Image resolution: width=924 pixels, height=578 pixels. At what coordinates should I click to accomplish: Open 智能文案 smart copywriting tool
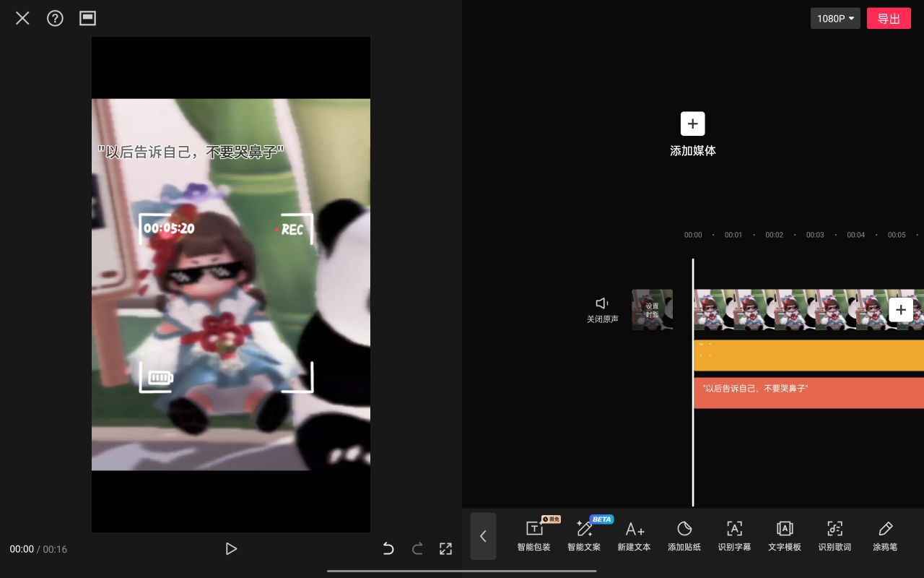584,536
